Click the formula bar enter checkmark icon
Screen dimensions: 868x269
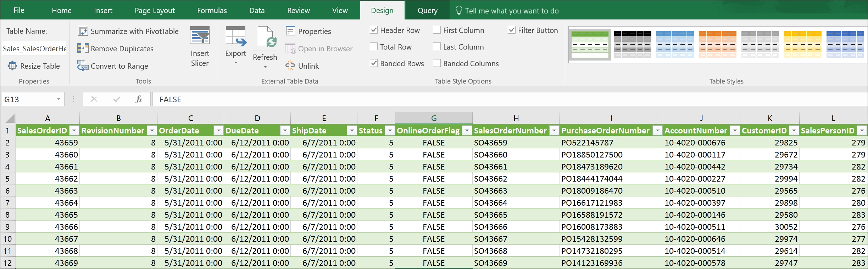click(117, 99)
